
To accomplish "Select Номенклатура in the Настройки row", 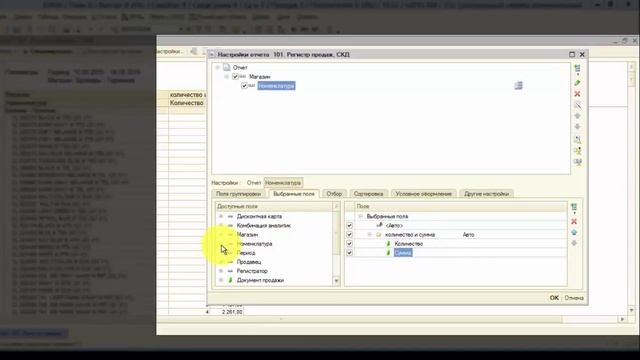I will (283, 183).
